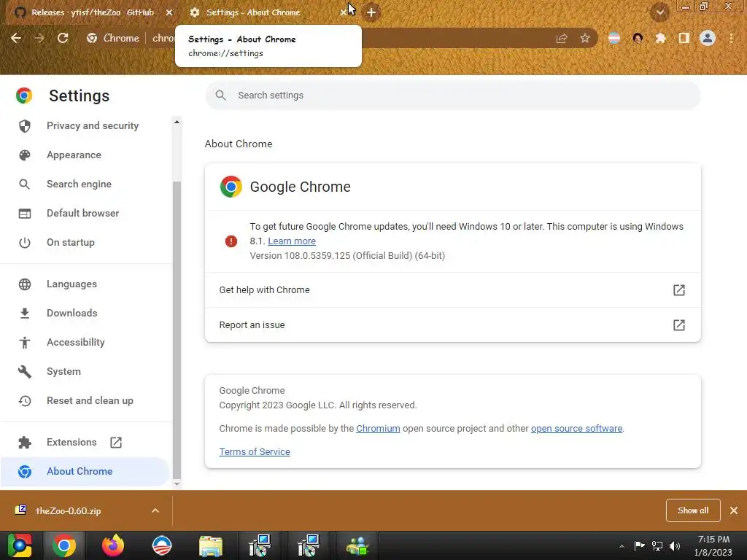Click the search magnifier icon in settings
Viewport: 747px width, 560px height.
click(x=220, y=96)
